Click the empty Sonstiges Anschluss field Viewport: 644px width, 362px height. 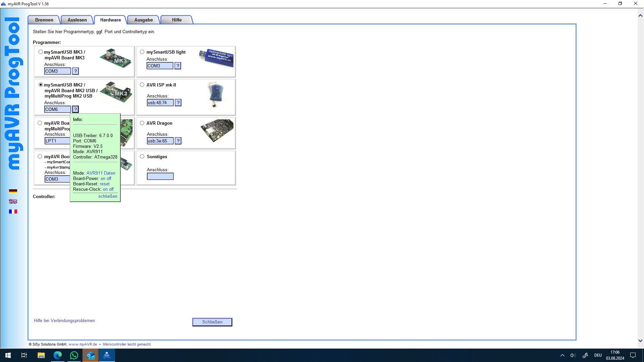[160, 176]
